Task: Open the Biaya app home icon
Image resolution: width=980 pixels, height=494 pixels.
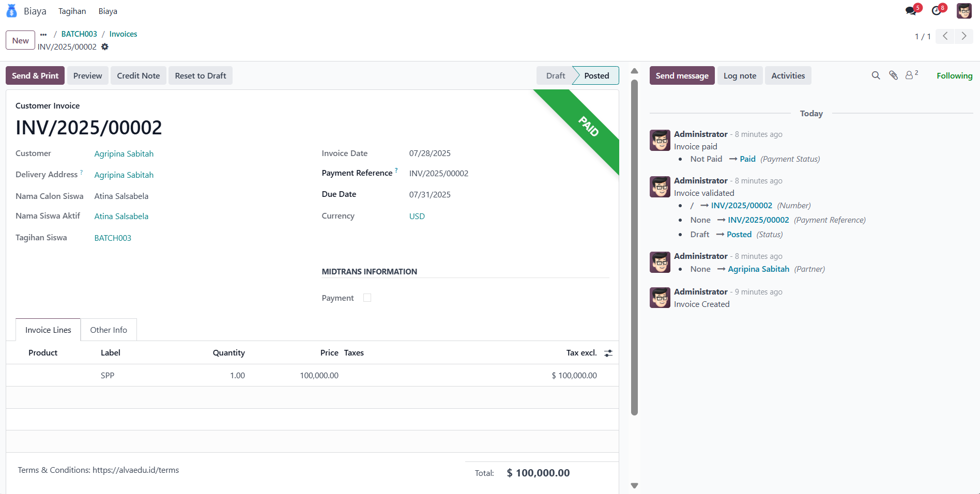Action: coord(11,11)
